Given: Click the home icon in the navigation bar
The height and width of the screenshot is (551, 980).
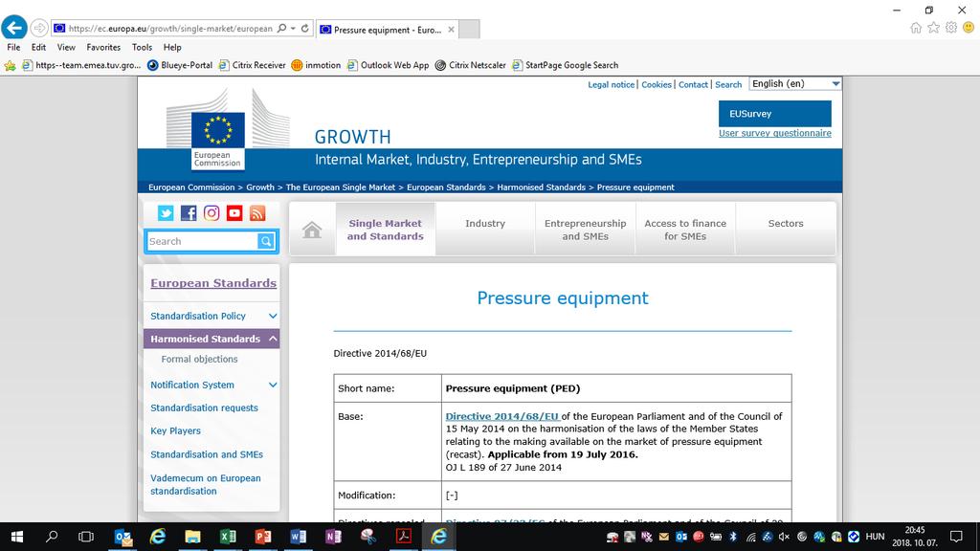Looking at the screenshot, I should (312, 230).
